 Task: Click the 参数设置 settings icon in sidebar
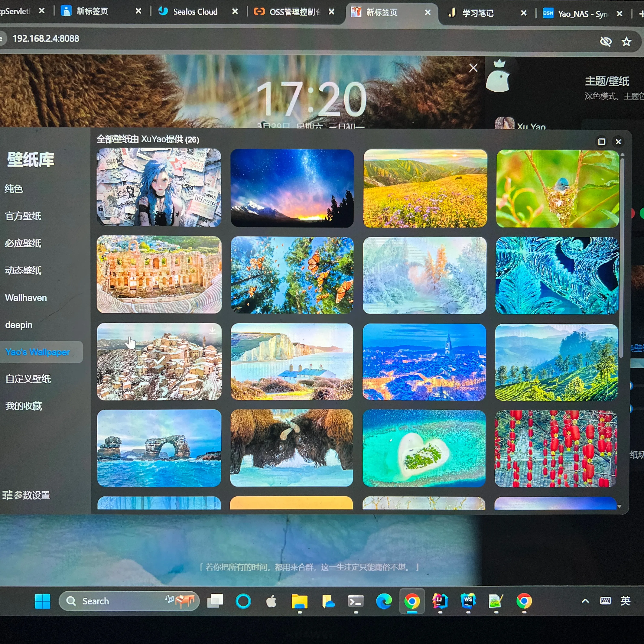(7, 495)
